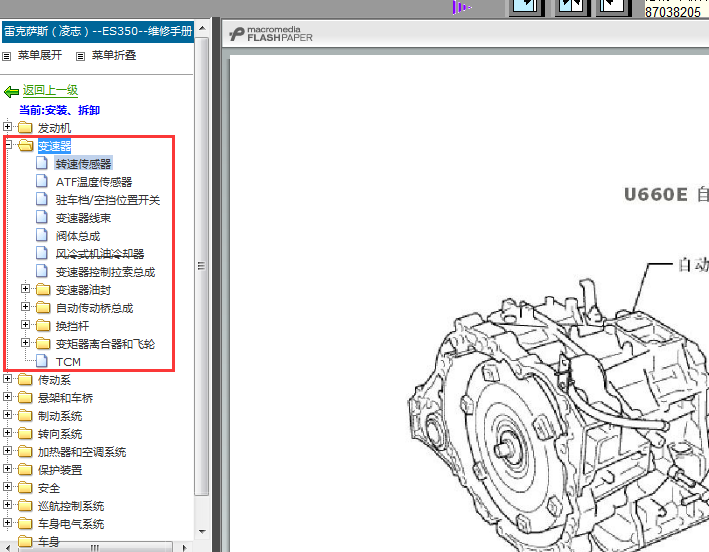Click the 换挡杆 folder icon
The image size is (709, 552).
coord(43,326)
